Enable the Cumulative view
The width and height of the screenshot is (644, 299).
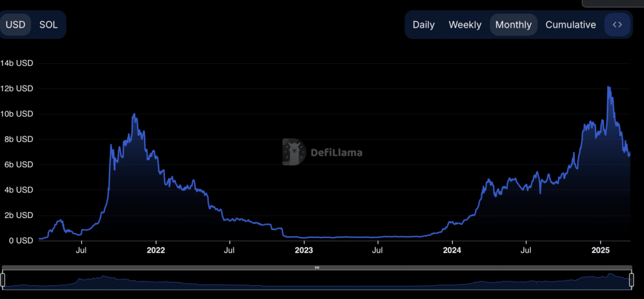click(x=570, y=24)
